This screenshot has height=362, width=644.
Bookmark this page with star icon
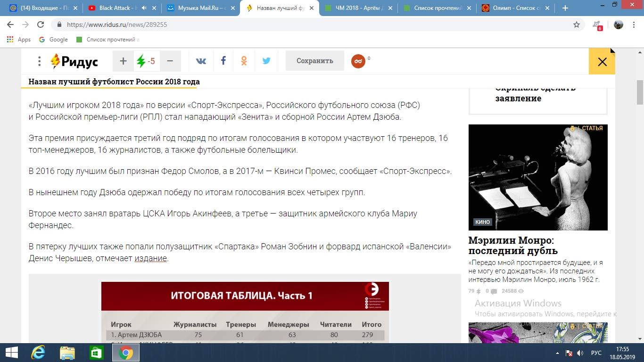coord(576,25)
